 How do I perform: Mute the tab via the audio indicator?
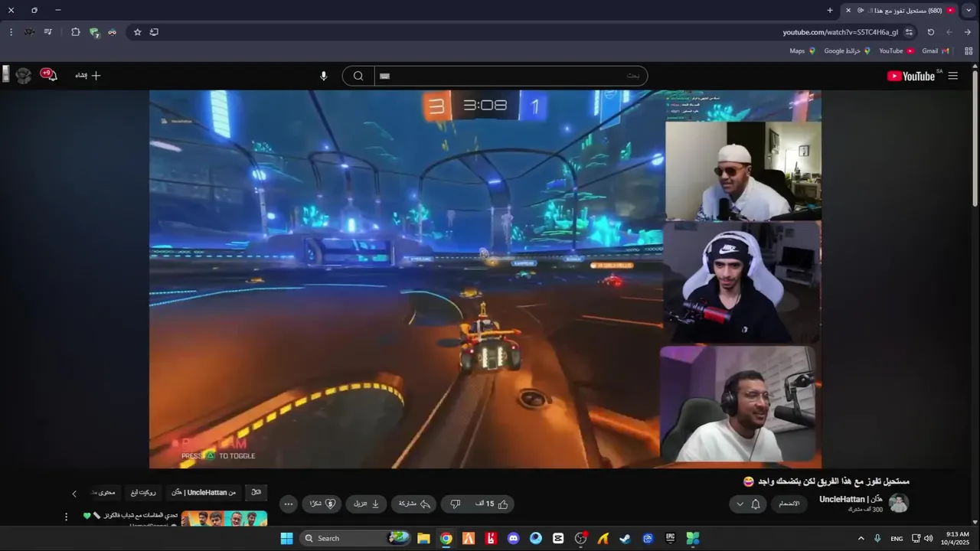pos(861,11)
